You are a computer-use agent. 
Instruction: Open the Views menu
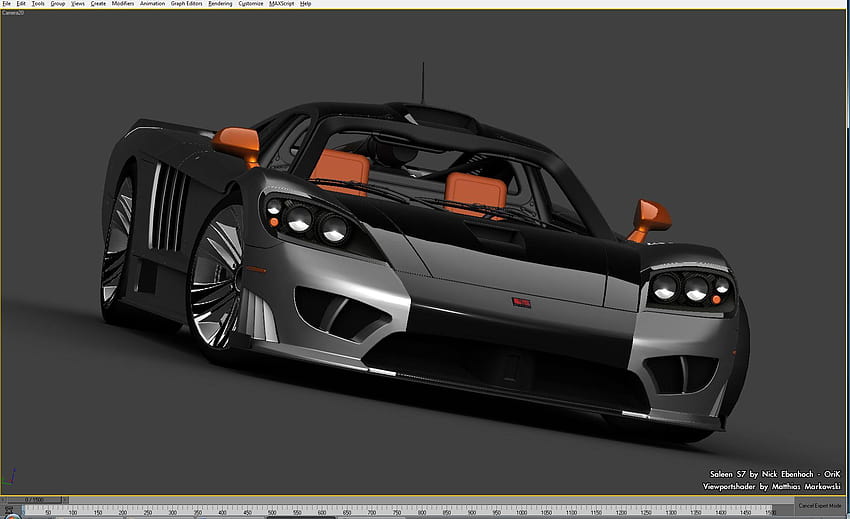click(78, 3)
